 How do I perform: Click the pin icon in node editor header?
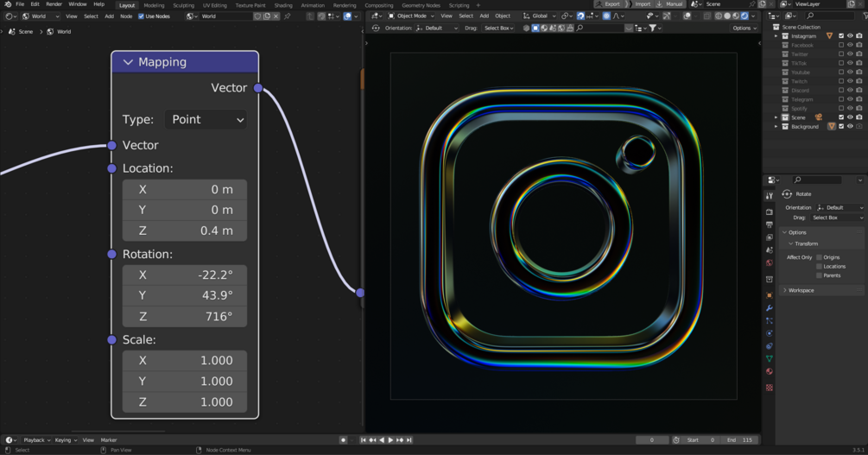[288, 16]
